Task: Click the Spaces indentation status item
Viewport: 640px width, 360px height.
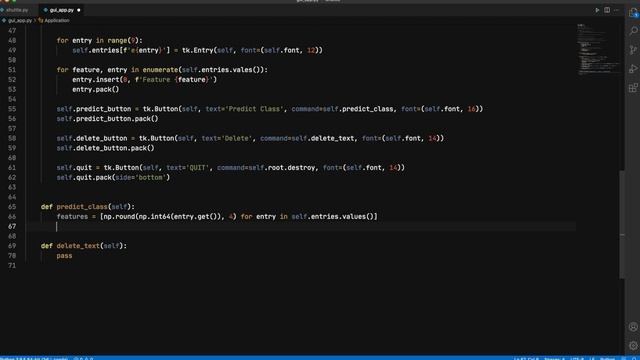Action: click(554, 358)
